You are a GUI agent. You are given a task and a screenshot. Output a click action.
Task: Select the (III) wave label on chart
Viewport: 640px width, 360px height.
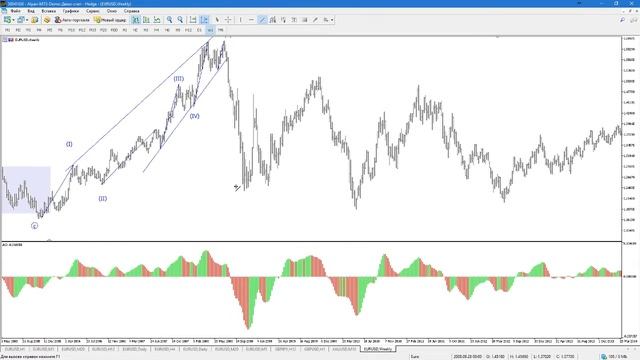click(179, 78)
